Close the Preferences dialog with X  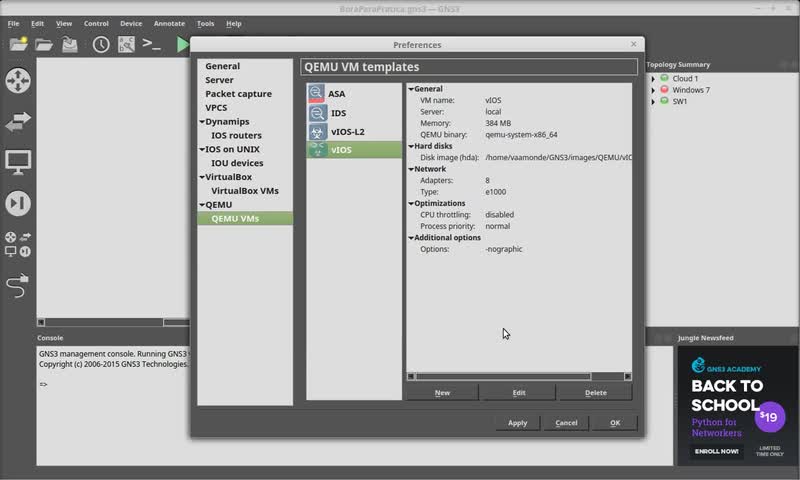(633, 44)
